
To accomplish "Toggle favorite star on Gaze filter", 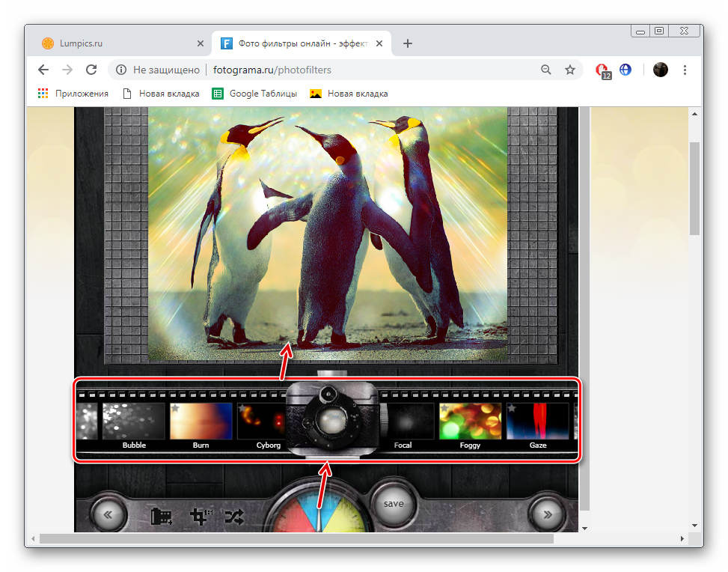I will [512, 409].
